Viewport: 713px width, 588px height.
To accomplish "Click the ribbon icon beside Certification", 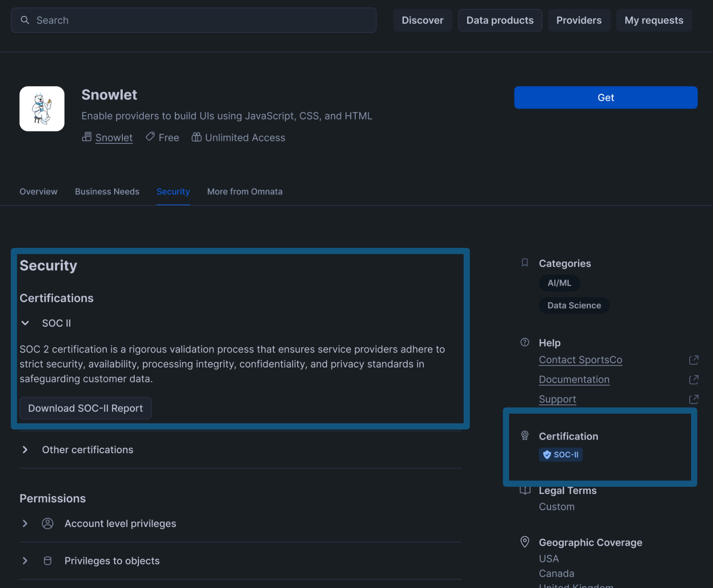I will [x=524, y=436].
